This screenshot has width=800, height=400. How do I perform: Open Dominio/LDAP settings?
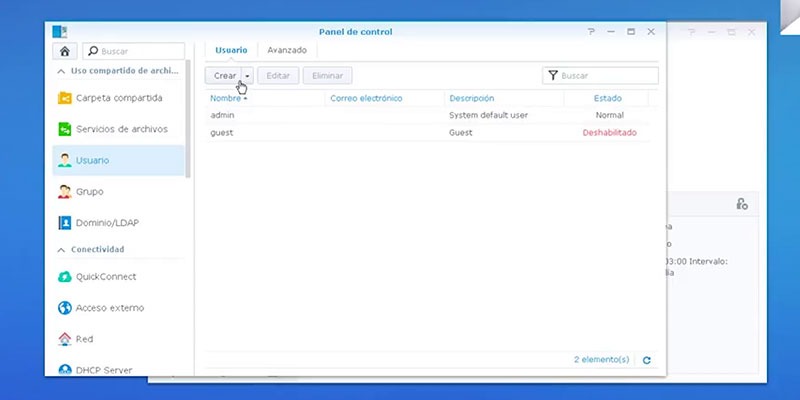point(118,223)
